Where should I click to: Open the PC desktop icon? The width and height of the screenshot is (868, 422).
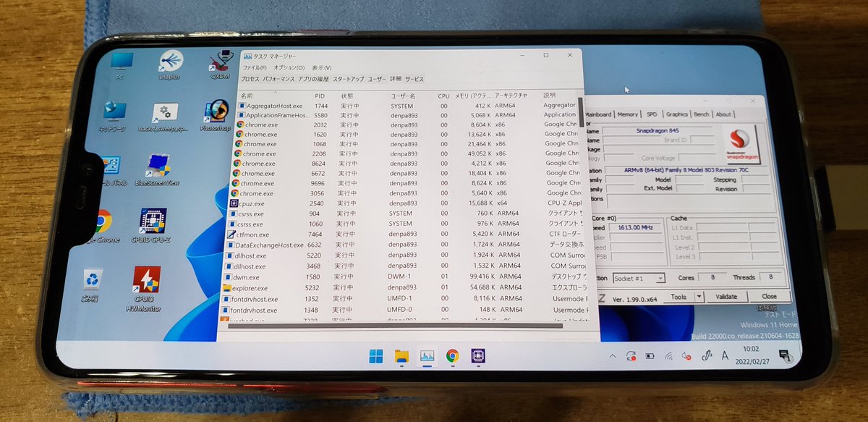coord(121,64)
